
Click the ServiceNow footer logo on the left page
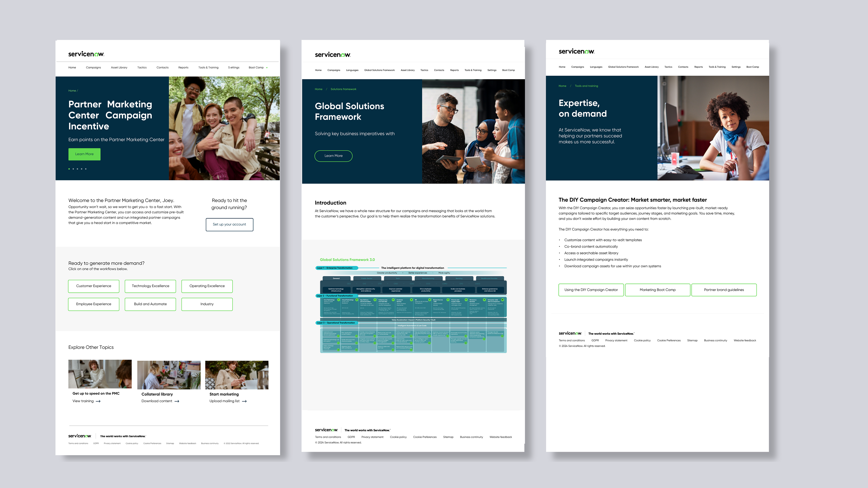[x=80, y=436]
